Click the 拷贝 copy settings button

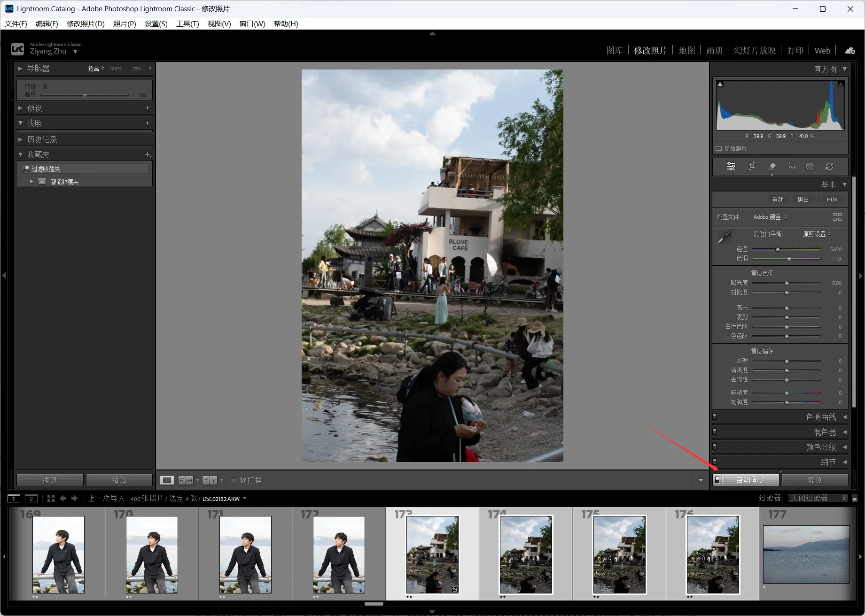coord(50,480)
